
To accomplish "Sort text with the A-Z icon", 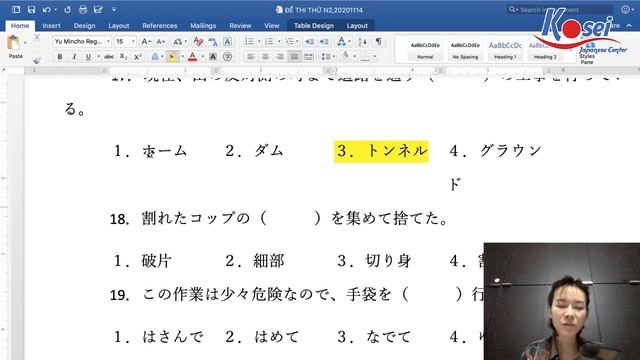I will click(x=362, y=42).
